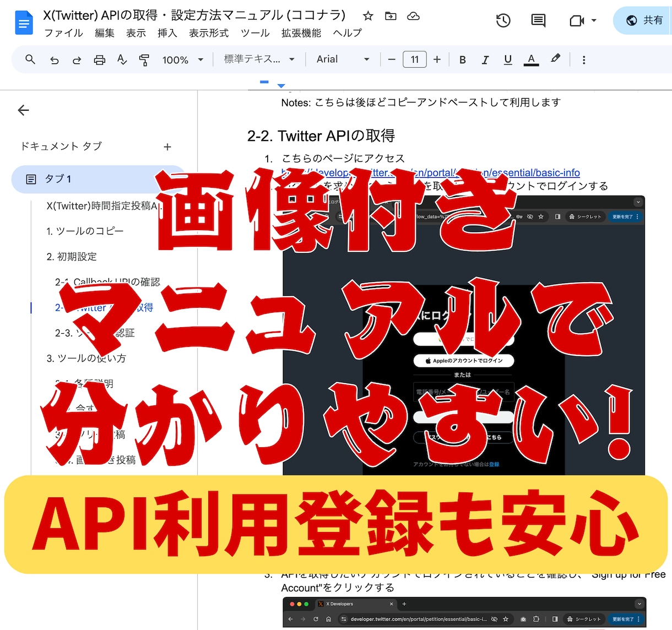Image resolution: width=672 pixels, height=630 pixels.
Task: Open the 拡張機能 menu
Action: coord(301,33)
